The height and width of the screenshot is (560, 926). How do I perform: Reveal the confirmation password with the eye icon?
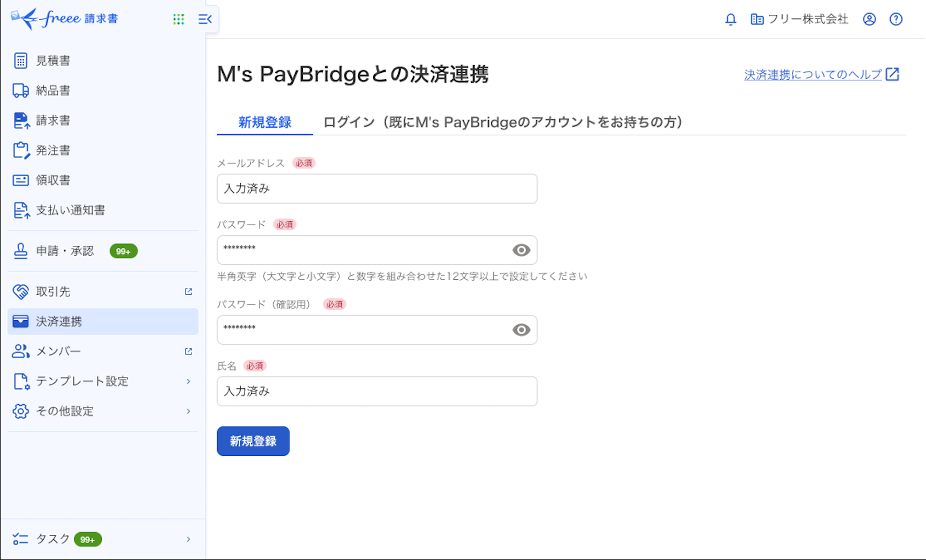(521, 330)
